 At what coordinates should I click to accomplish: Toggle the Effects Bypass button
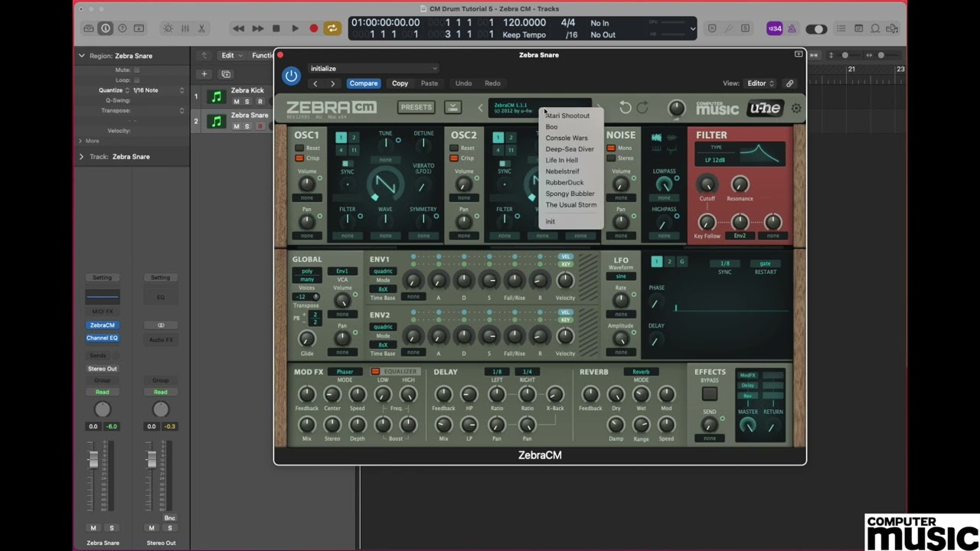click(710, 393)
